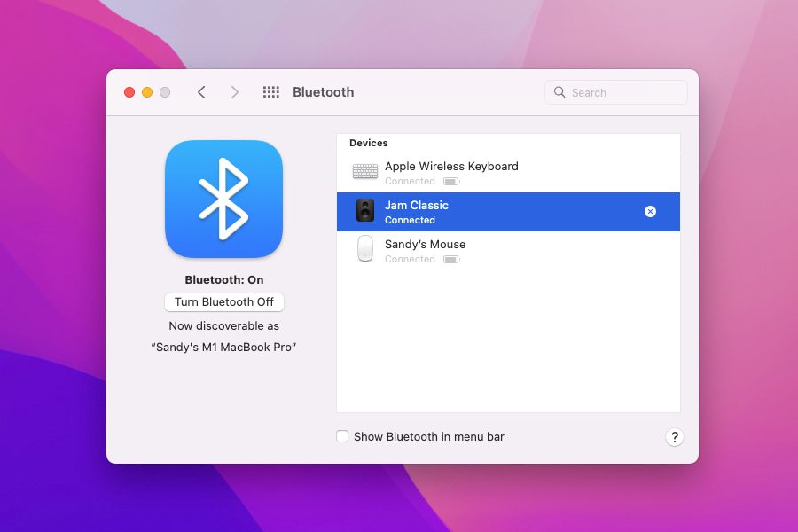Click "Sandy's M1 MacBook Pro" name text
Viewport: 798px width, 532px height.
224,348
